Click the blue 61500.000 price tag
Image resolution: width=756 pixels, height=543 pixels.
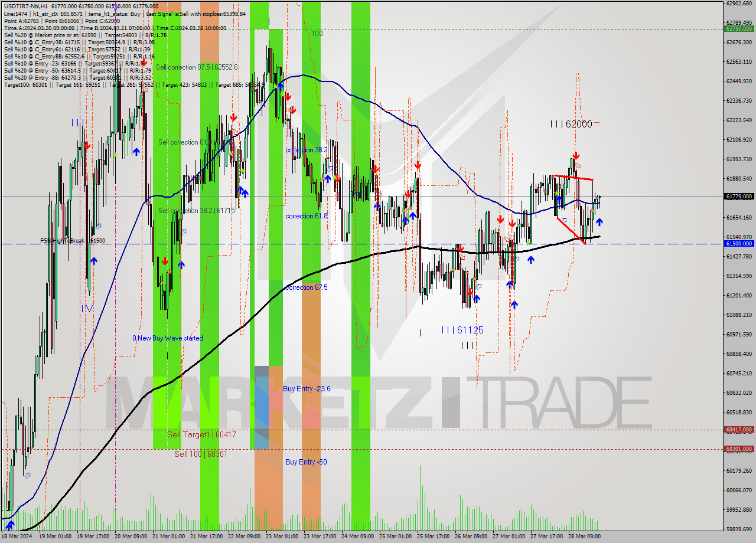(739, 243)
